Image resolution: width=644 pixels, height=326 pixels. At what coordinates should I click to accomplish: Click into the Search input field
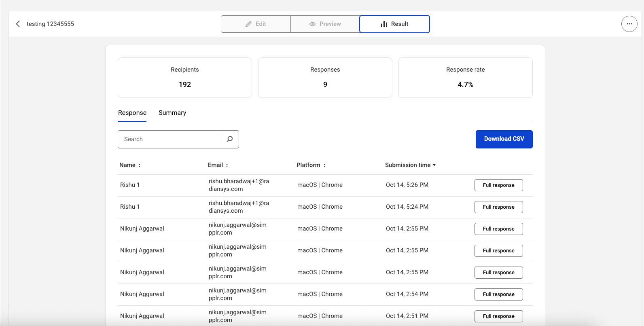coord(170,139)
